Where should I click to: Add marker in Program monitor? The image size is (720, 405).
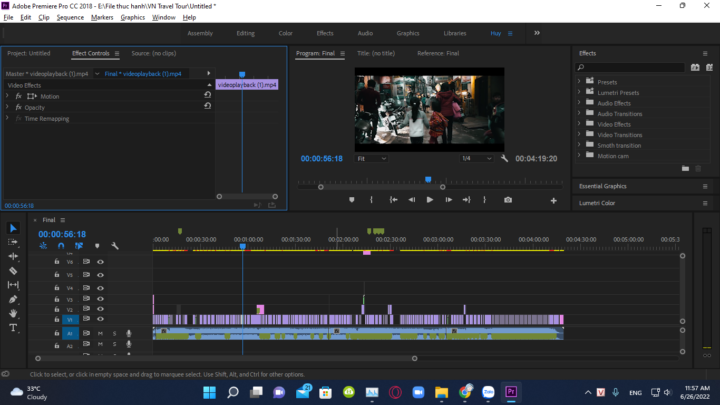click(352, 200)
